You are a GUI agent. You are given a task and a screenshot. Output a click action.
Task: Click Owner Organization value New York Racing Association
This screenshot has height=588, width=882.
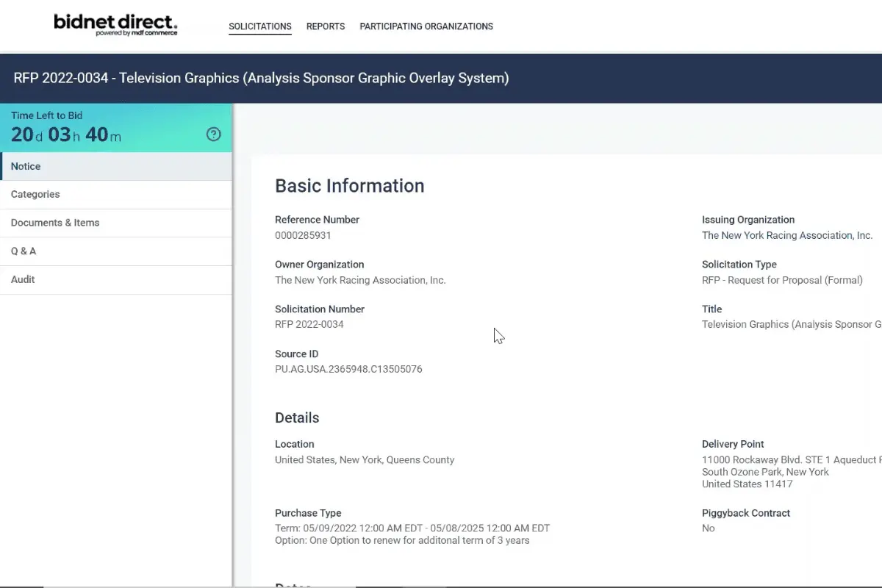tap(360, 280)
